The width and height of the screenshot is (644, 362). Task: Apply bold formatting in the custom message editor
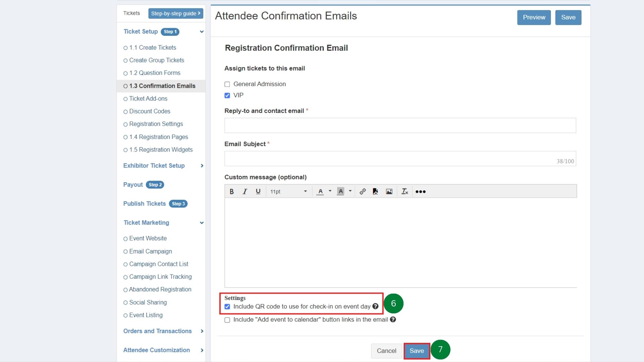pyautogui.click(x=231, y=191)
